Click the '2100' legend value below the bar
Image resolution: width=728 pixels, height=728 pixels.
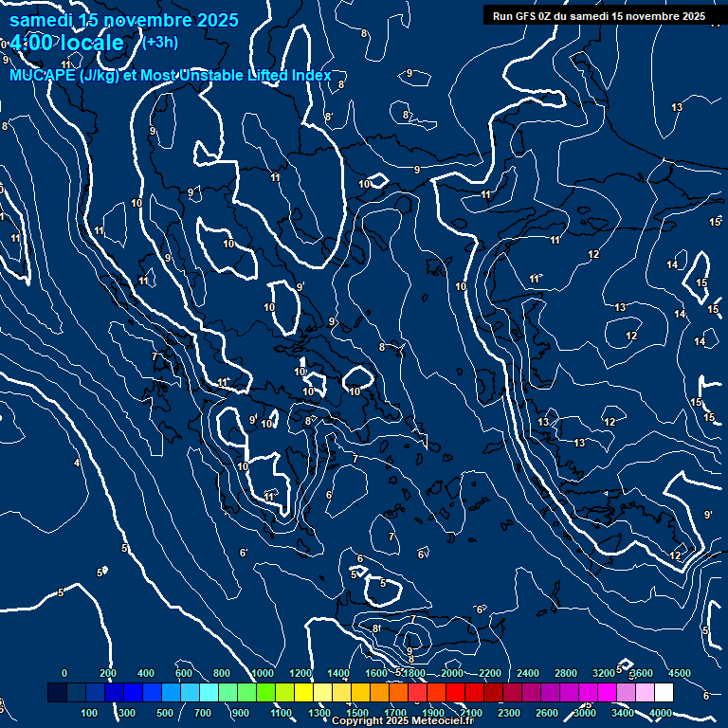pos(471,713)
